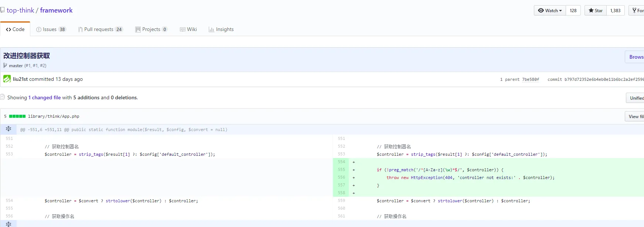Click the green diffstat bar for App.php
This screenshot has height=227, width=644.
(x=17, y=116)
